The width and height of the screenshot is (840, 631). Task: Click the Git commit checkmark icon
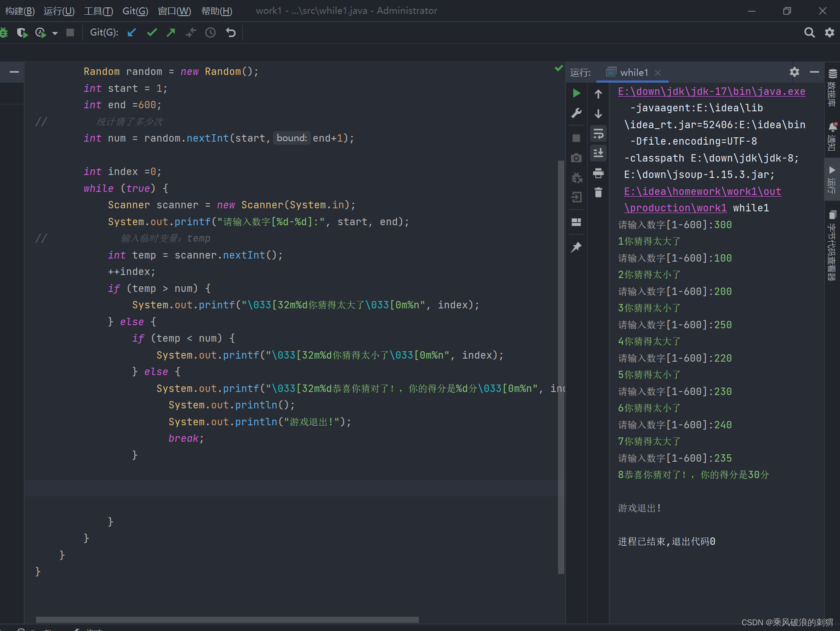pos(152,32)
